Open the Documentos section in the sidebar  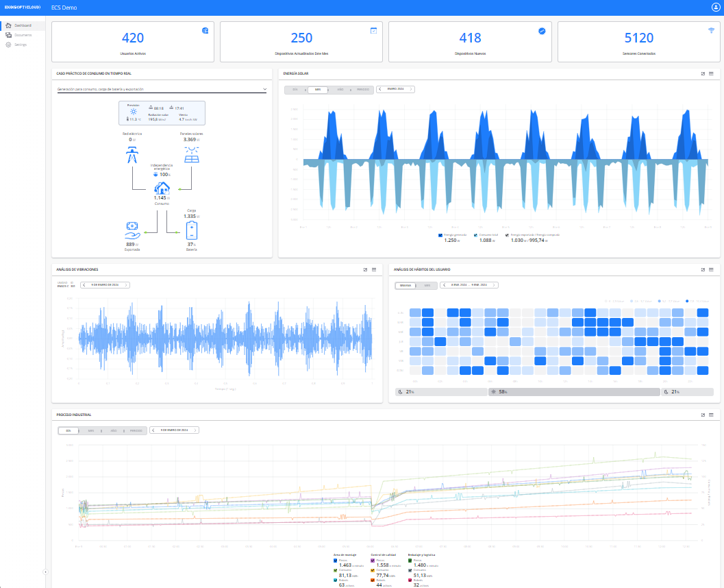(21, 34)
